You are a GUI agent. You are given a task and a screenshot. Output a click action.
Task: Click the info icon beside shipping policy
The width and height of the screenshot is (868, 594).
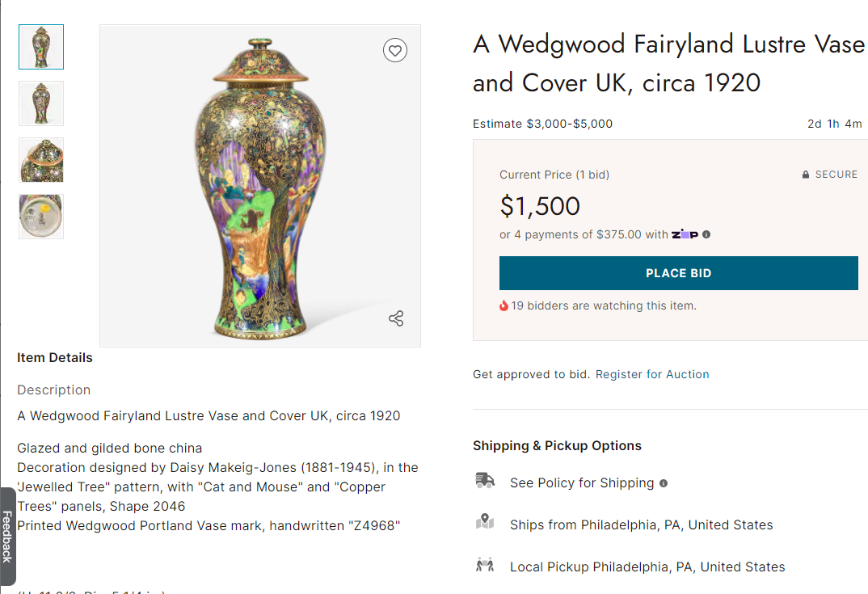pos(664,483)
